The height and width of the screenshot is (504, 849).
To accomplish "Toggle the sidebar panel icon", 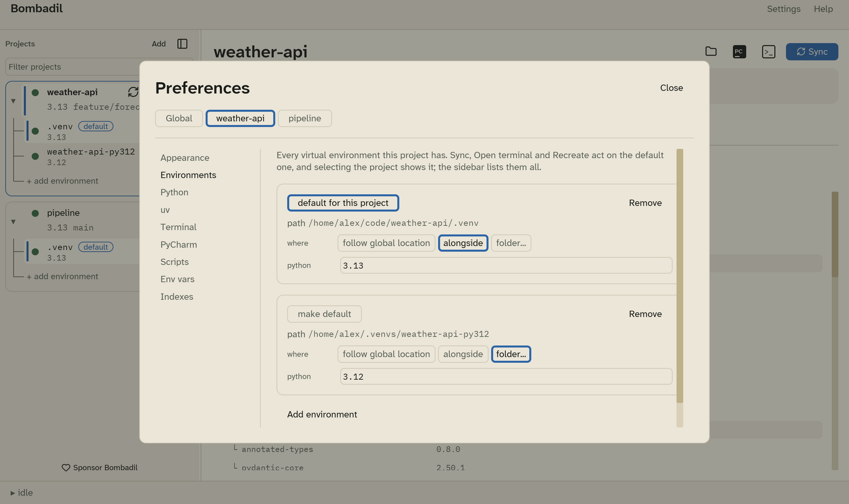I will click(x=182, y=44).
